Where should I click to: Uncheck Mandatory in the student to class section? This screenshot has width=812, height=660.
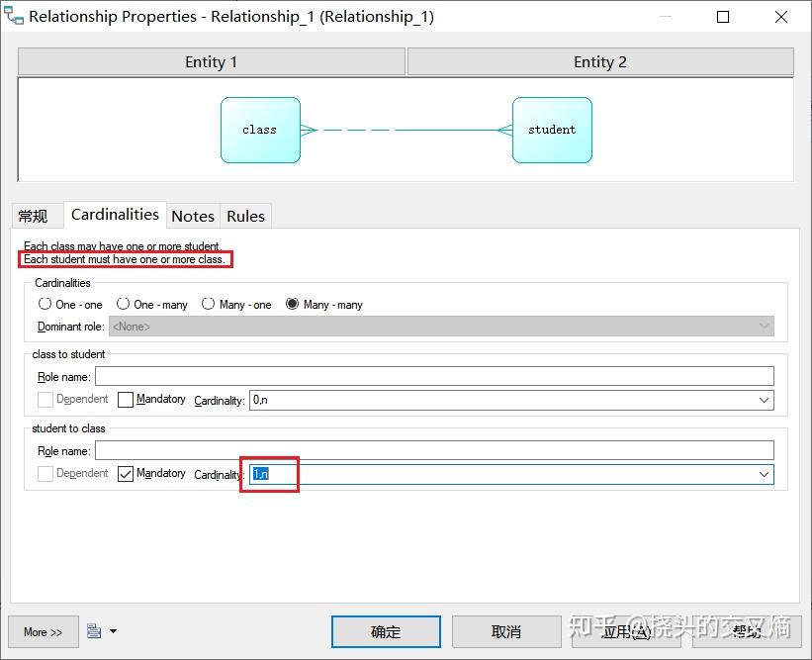click(126, 473)
